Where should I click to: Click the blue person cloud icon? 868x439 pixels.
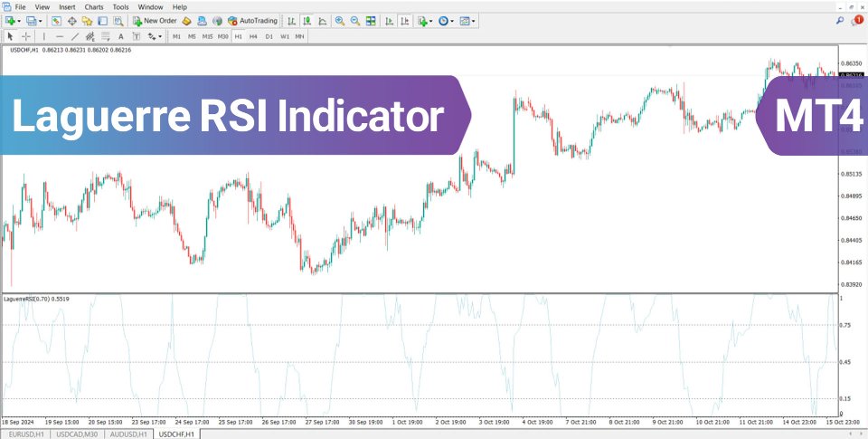(x=202, y=21)
